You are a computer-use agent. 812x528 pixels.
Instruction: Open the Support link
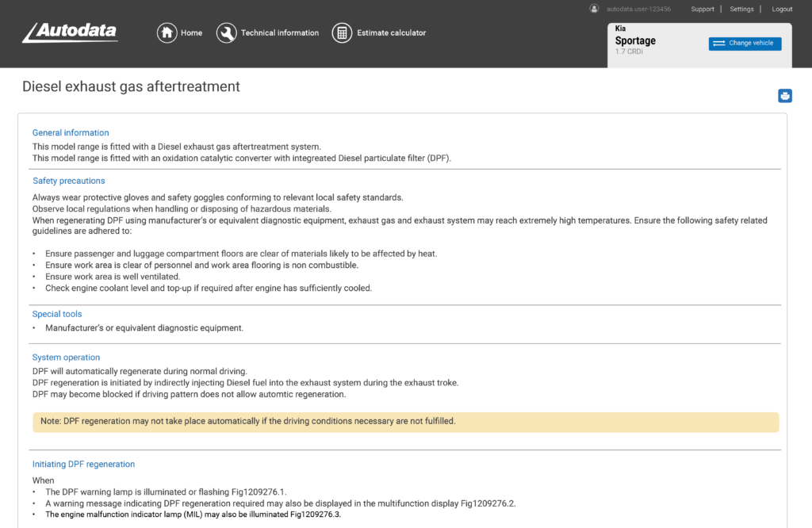(703, 10)
